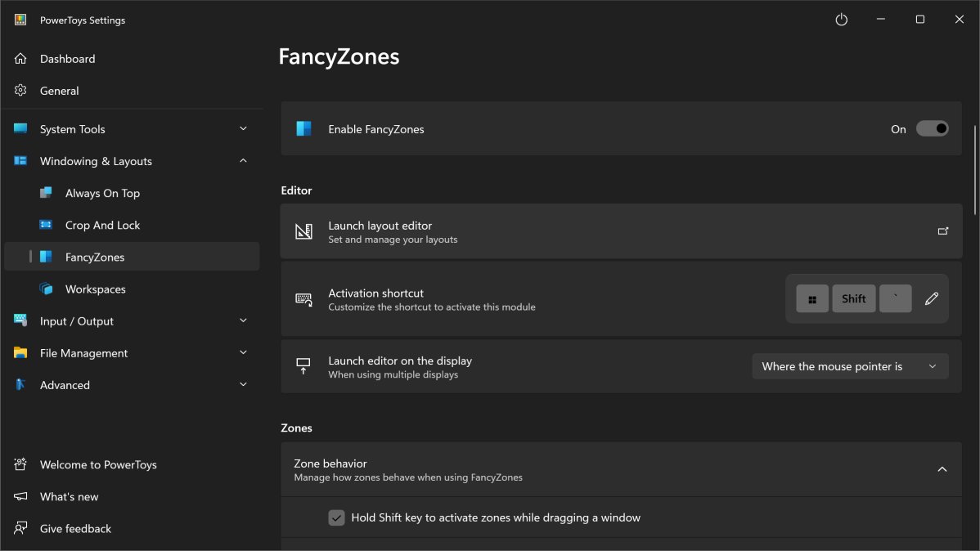Collapse the Windowing & Layouts group

[x=243, y=161]
